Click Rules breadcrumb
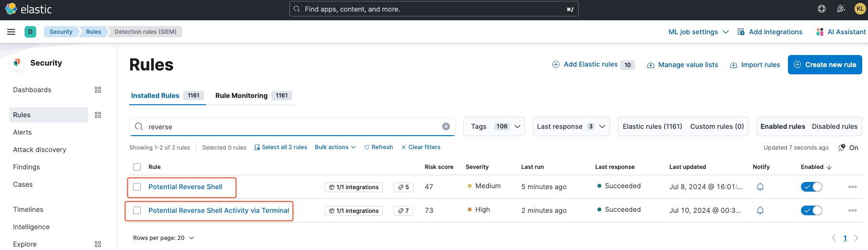 point(94,32)
